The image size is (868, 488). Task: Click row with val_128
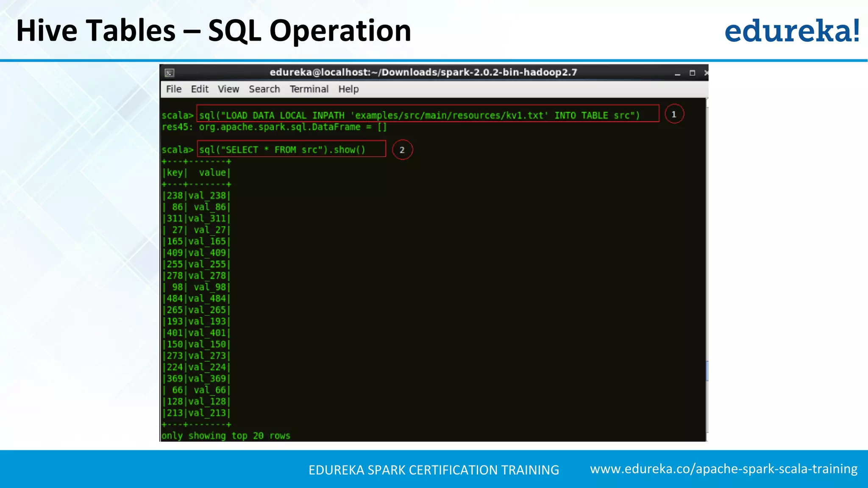(196, 402)
